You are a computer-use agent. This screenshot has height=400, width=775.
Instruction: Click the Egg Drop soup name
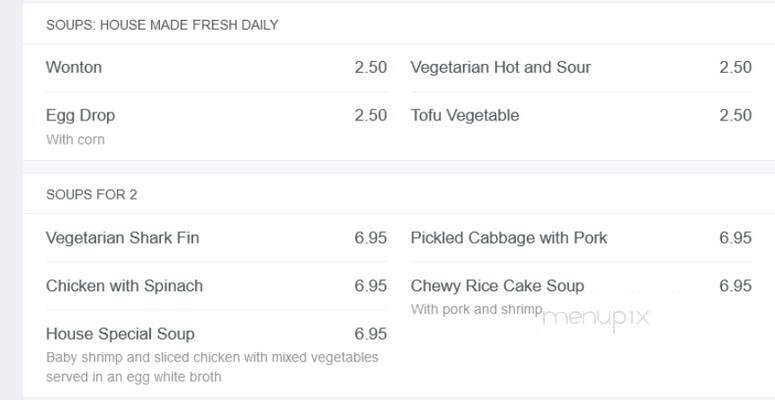[80, 116]
